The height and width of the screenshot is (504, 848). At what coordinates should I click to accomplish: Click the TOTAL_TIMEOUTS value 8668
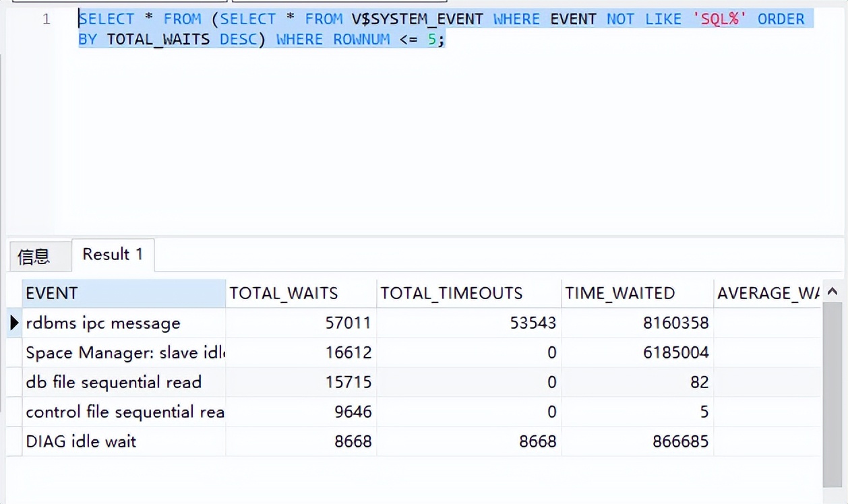(x=537, y=441)
